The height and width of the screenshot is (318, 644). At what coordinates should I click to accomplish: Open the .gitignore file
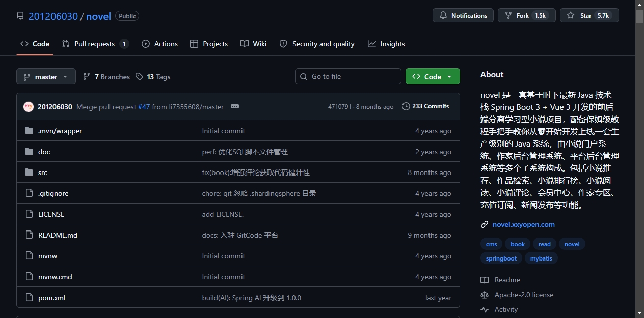tap(53, 193)
